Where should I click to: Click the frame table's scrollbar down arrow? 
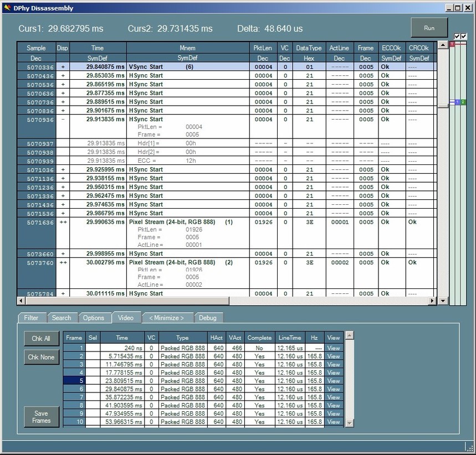coord(349,423)
